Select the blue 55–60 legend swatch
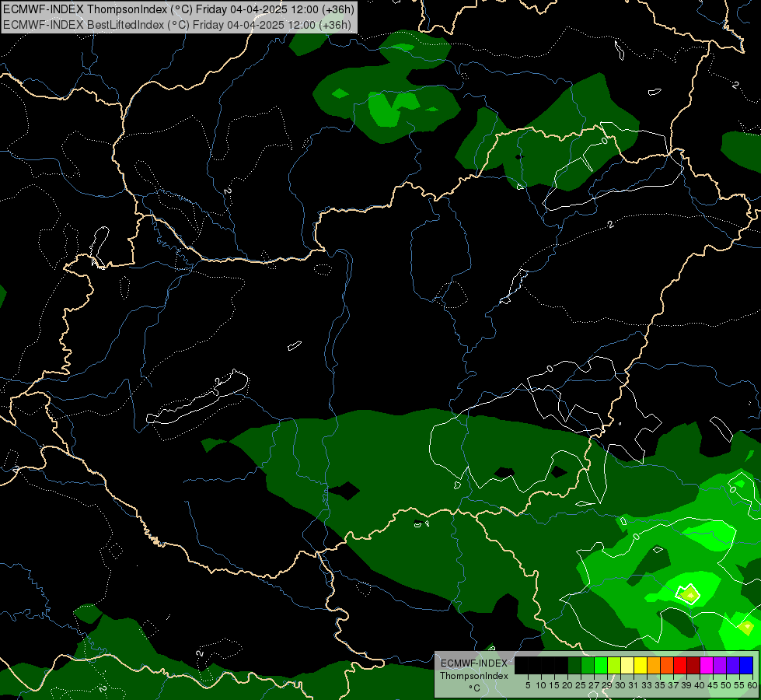 coord(746,665)
